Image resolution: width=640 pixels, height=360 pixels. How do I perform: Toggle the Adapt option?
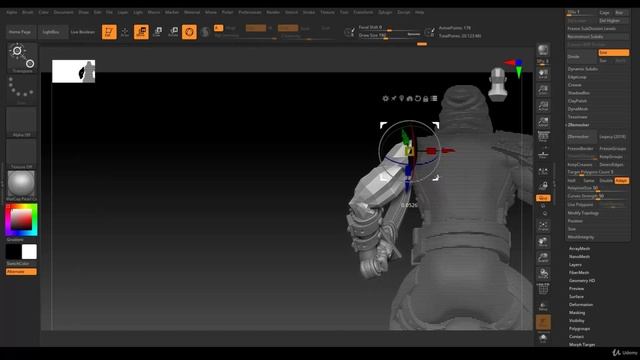(621, 180)
